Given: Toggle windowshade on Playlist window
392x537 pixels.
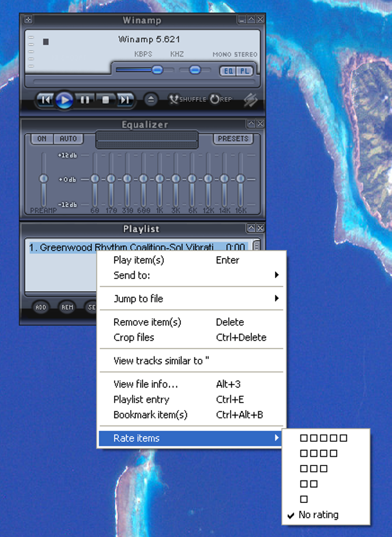Looking at the screenshot, I should (251, 228).
